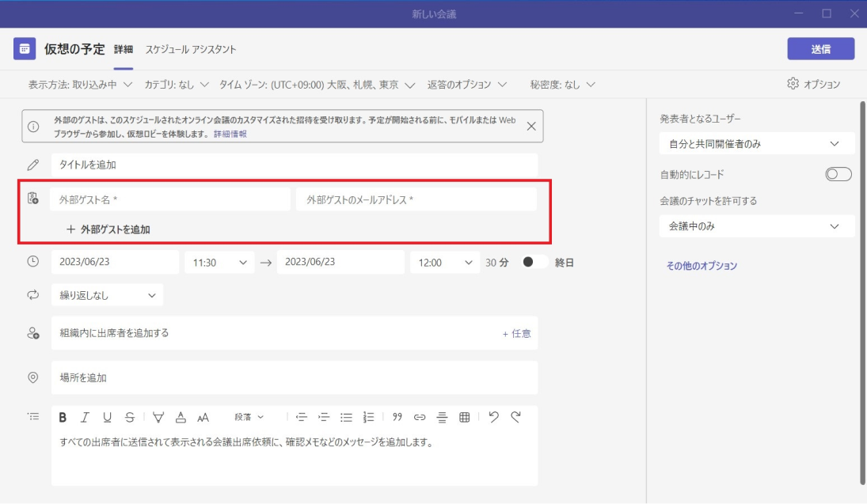The width and height of the screenshot is (867, 504).
Task: Click 外部ゲストのメールアドレス field
Action: (x=416, y=199)
